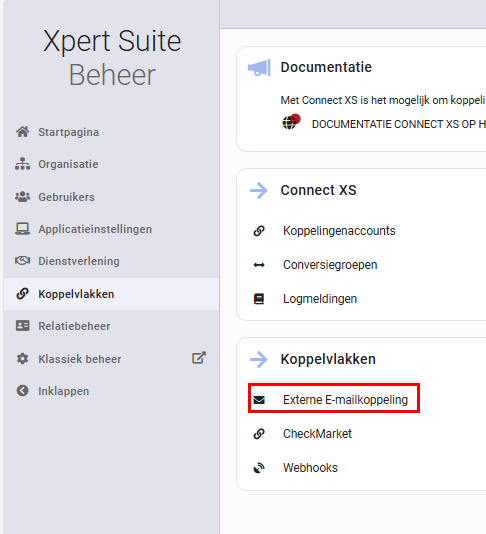Click the Gebruikers group icon
Viewport: 486px width, 534px height.
point(22,197)
